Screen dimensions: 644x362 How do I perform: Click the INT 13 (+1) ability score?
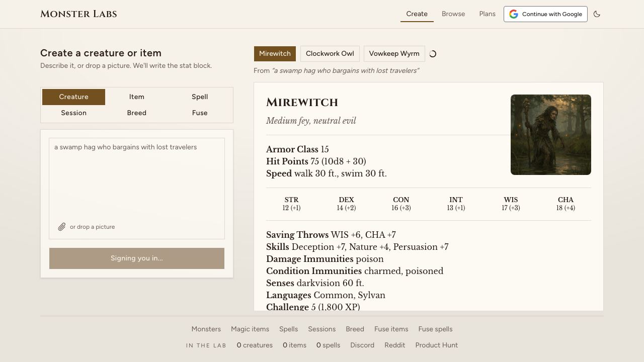click(456, 204)
